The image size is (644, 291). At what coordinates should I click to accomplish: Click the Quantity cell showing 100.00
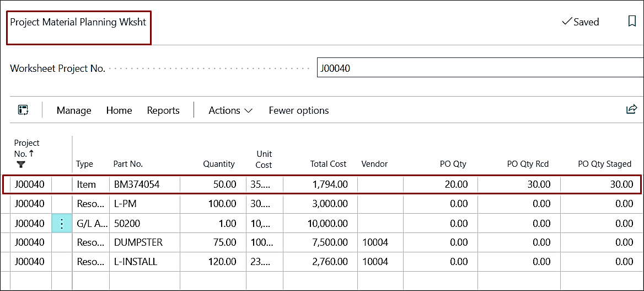coord(221,204)
